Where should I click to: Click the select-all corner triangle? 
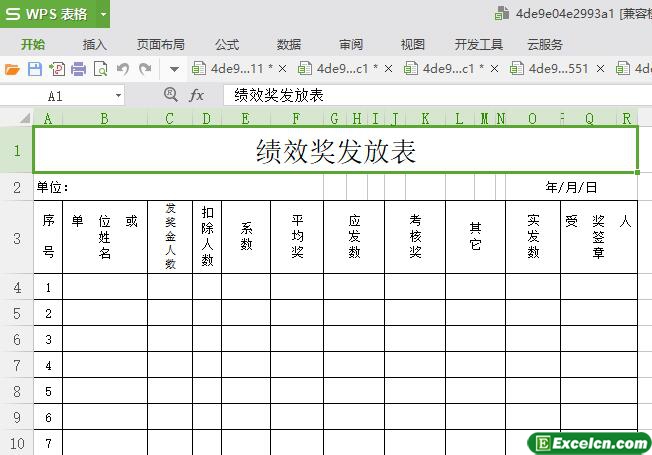coord(25,119)
